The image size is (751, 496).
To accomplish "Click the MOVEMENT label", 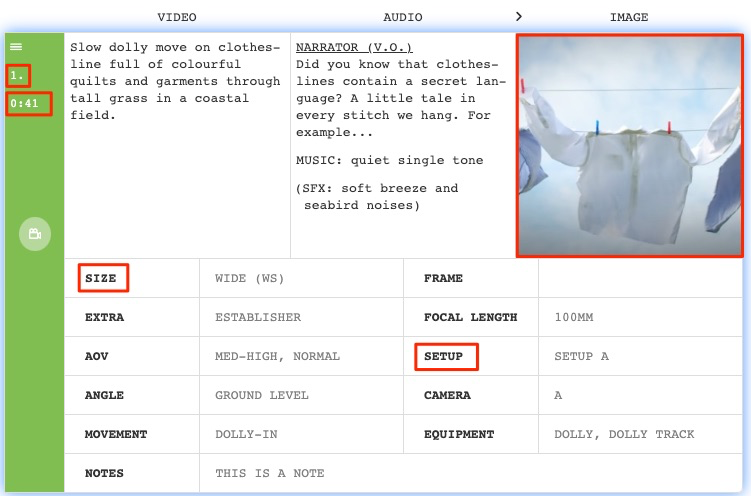I will pos(116,434).
